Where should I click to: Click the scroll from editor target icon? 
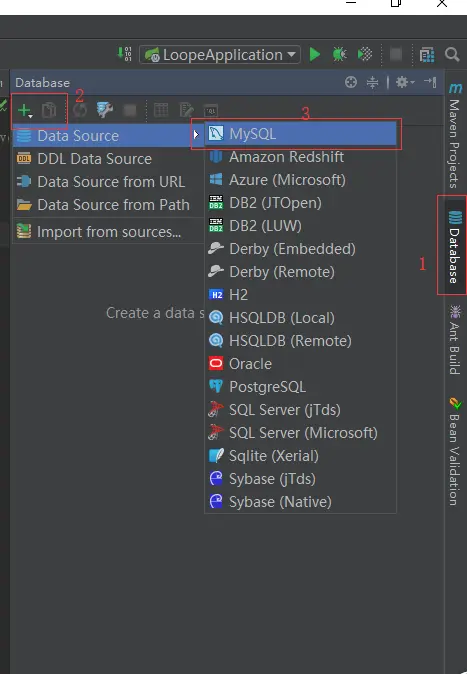click(x=351, y=82)
